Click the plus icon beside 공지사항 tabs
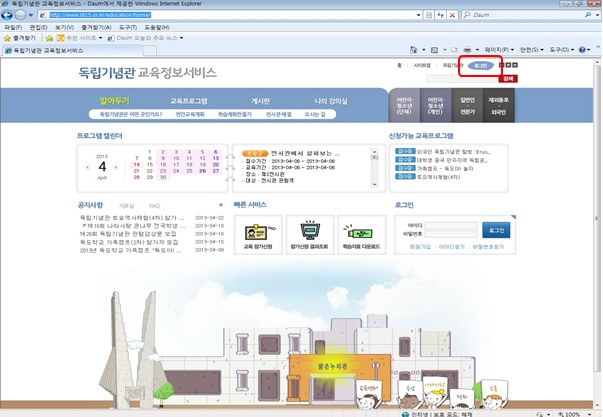 pos(219,205)
